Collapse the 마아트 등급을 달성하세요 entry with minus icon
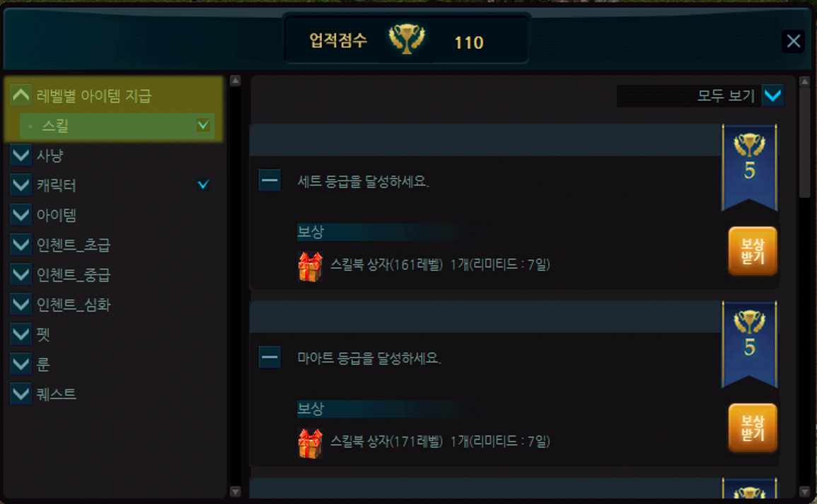The height and width of the screenshot is (504, 817). tap(270, 357)
